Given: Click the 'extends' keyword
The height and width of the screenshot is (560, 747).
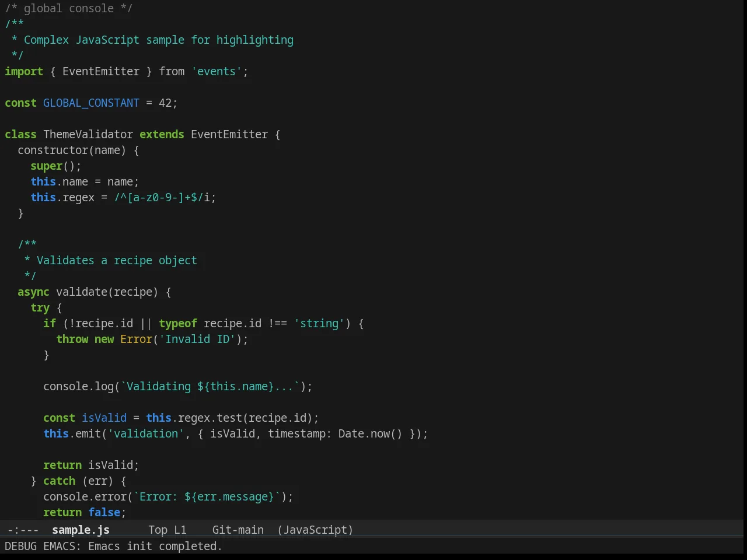Looking at the screenshot, I should click(162, 134).
